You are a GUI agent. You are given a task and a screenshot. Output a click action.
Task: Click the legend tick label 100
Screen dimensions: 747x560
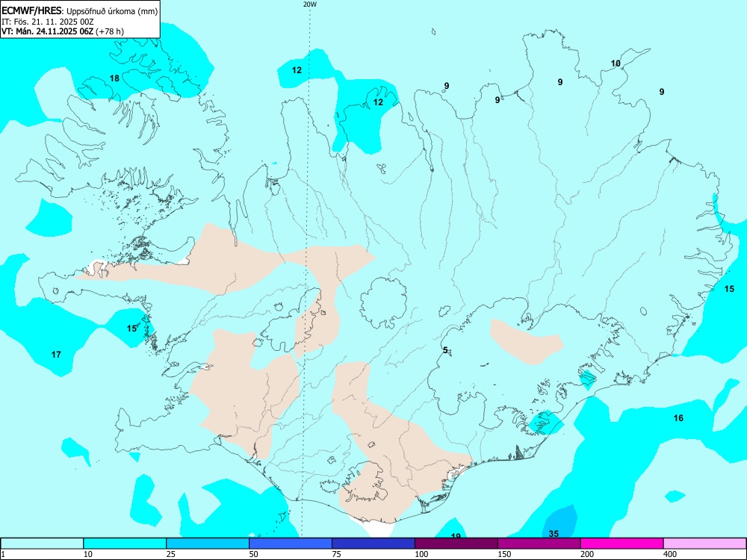(x=421, y=554)
